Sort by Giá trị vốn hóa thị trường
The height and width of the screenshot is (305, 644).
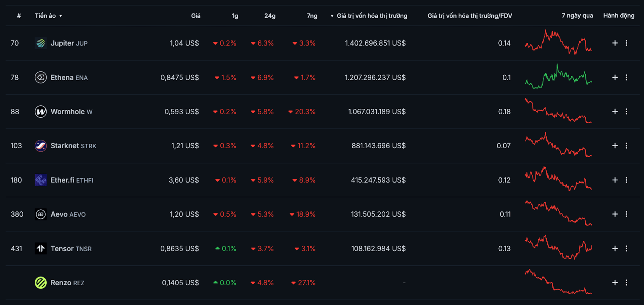click(369, 16)
